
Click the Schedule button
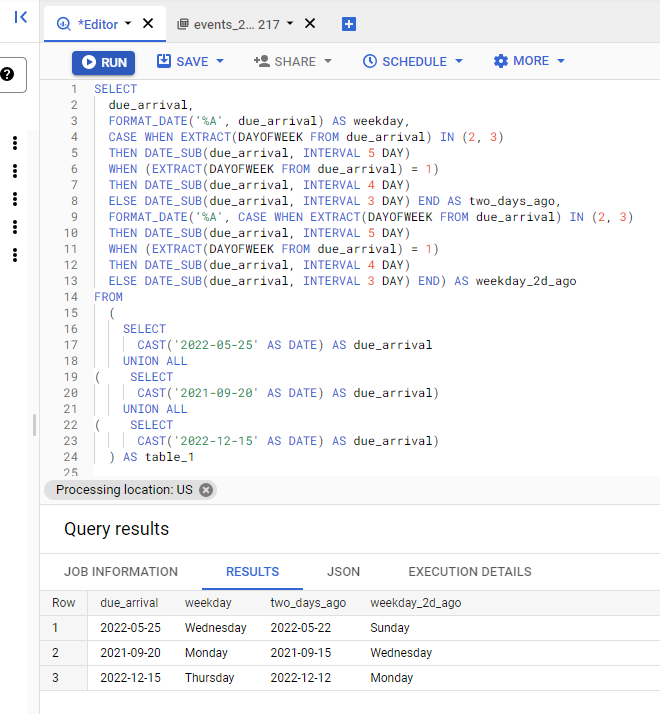click(x=405, y=61)
